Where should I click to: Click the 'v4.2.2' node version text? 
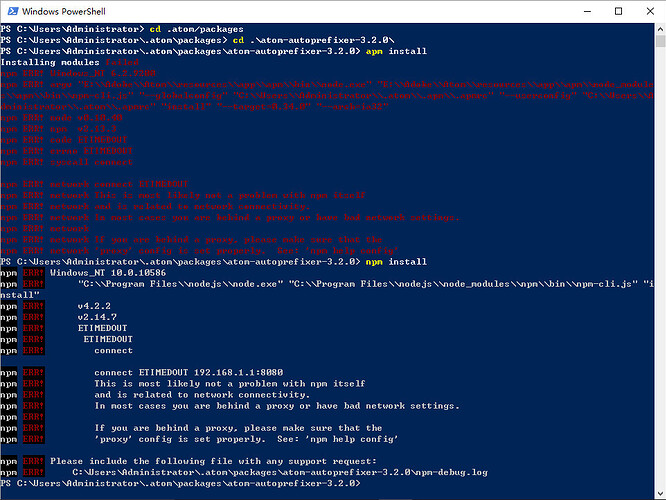point(95,305)
